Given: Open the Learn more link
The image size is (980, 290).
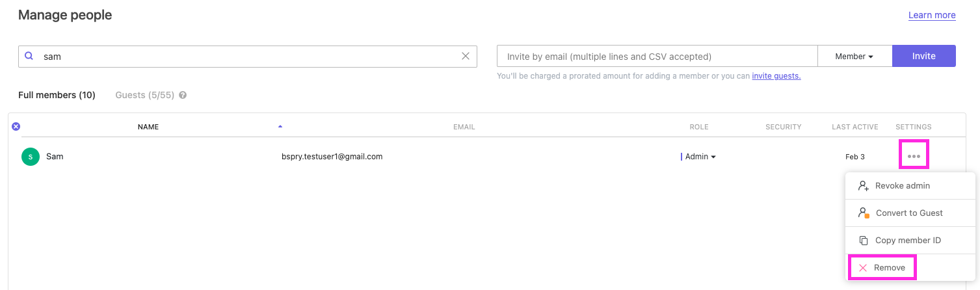Looking at the screenshot, I should (931, 15).
